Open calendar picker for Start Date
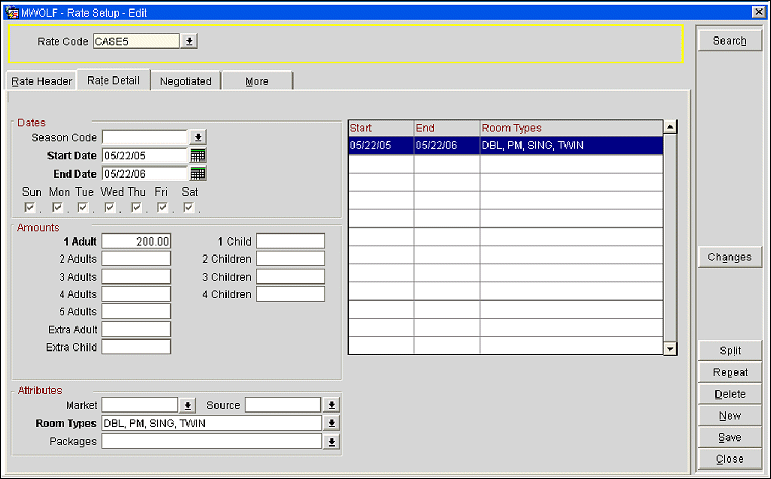The width and height of the screenshot is (771, 479). point(198,156)
